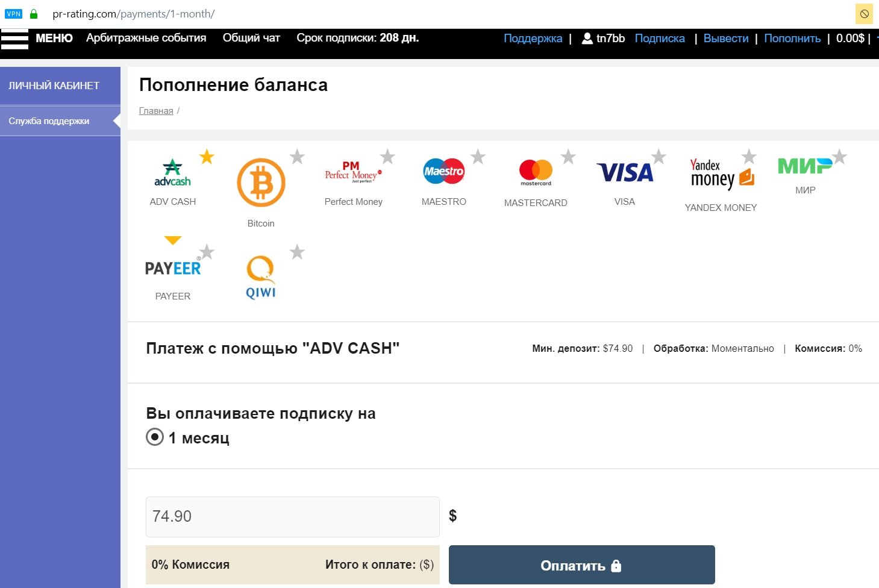Mark VISA as favorite with star
This screenshot has height=588, width=879.
[x=658, y=157]
